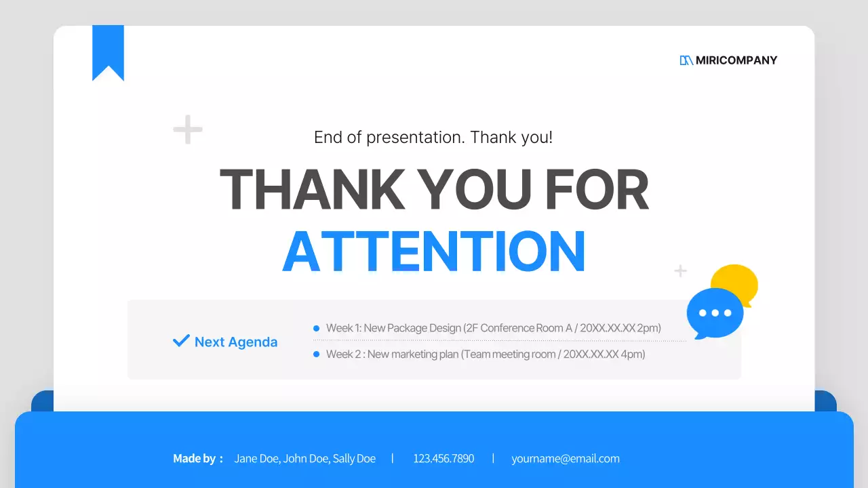Click the blue checkmark beside Next Agenda
868x488 pixels.
point(181,341)
